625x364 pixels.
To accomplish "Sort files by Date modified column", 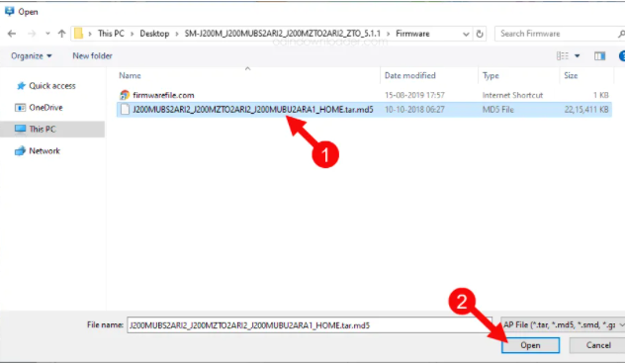I will 409,75.
